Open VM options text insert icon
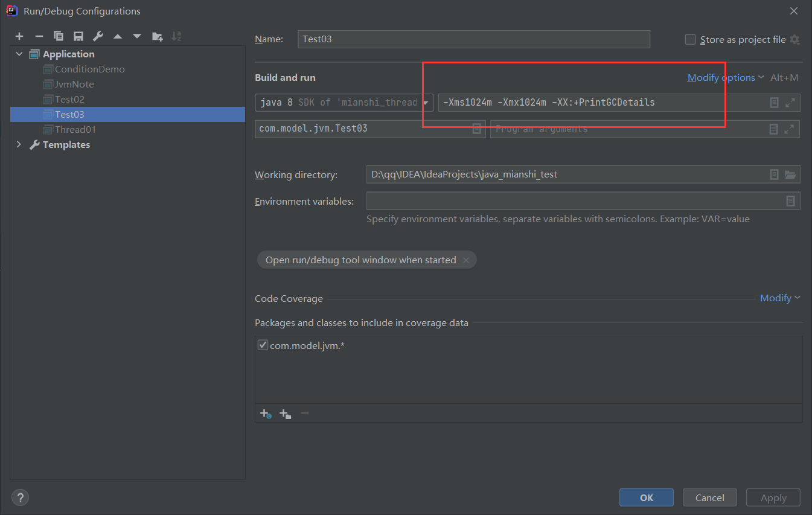The width and height of the screenshot is (812, 515). pos(774,103)
